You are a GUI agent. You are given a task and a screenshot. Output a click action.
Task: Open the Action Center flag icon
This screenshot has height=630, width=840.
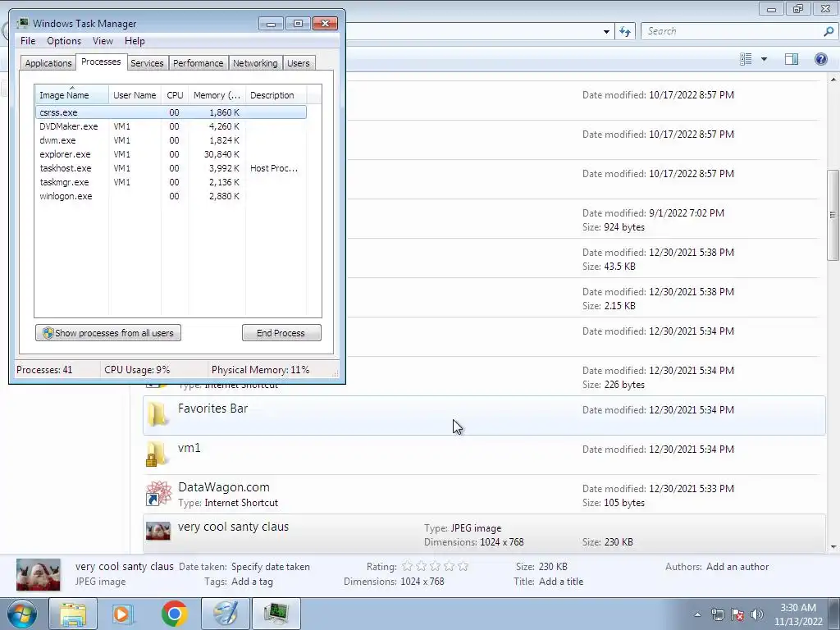pyautogui.click(x=737, y=614)
